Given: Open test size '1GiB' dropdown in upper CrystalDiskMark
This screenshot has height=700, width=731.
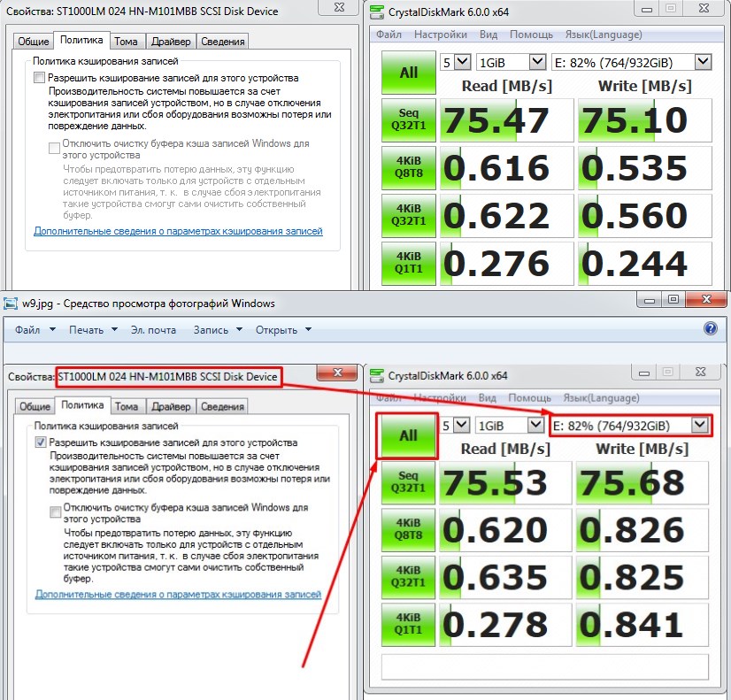Looking at the screenshot, I should click(537, 62).
